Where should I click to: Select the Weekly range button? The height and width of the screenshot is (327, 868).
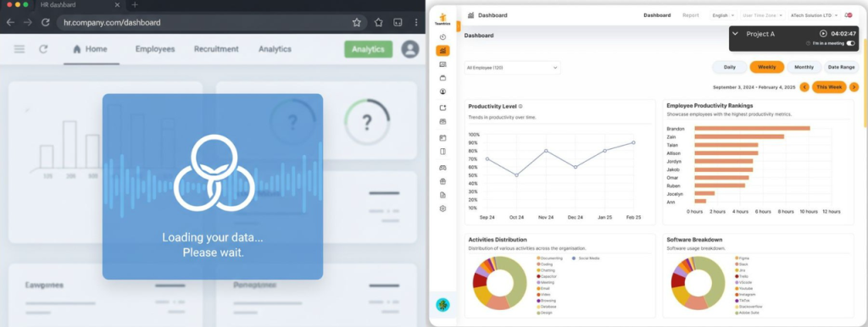[x=766, y=67]
